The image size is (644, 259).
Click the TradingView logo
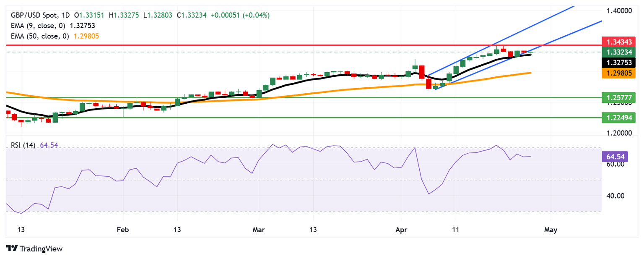pyautogui.click(x=34, y=249)
